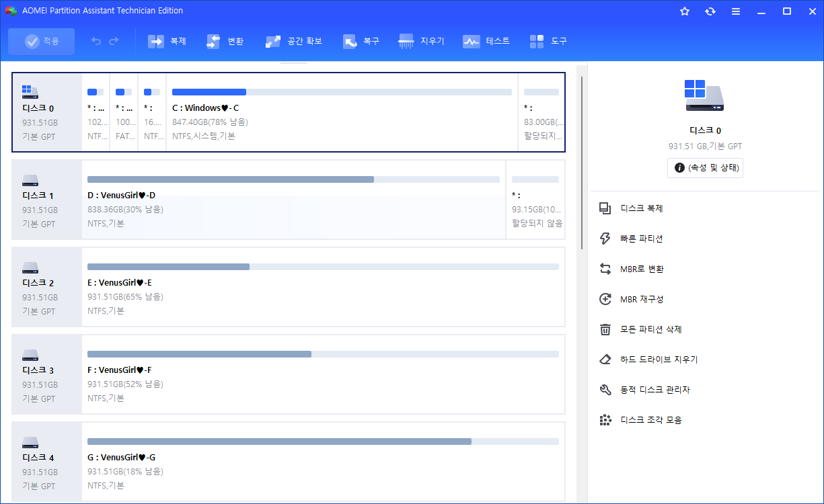The image size is (824, 504).
Task: Select the 디스크 4 disk header
Action: [47, 462]
